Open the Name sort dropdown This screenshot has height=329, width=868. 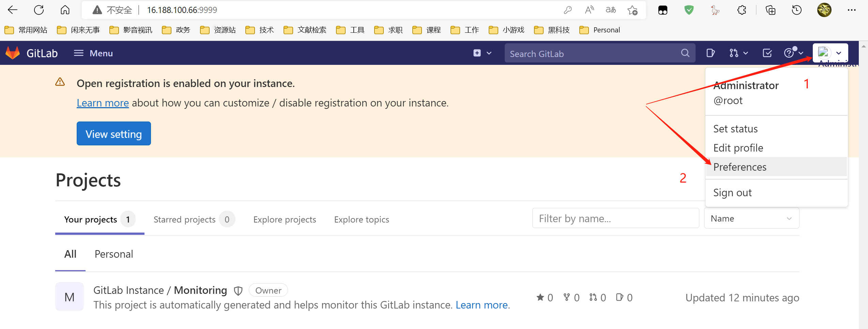tap(751, 218)
